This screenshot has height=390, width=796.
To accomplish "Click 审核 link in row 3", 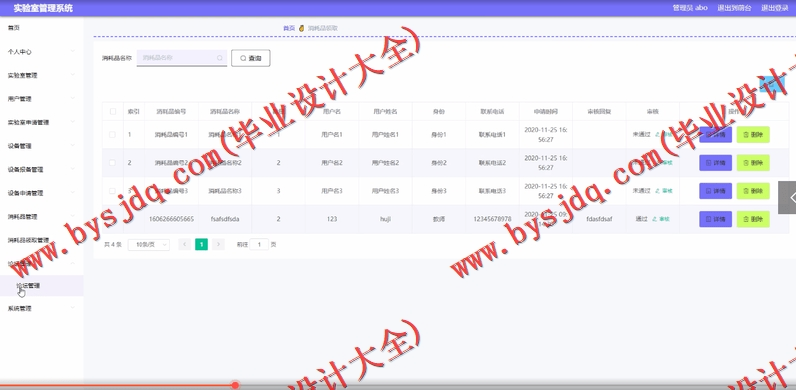I will coord(664,191).
